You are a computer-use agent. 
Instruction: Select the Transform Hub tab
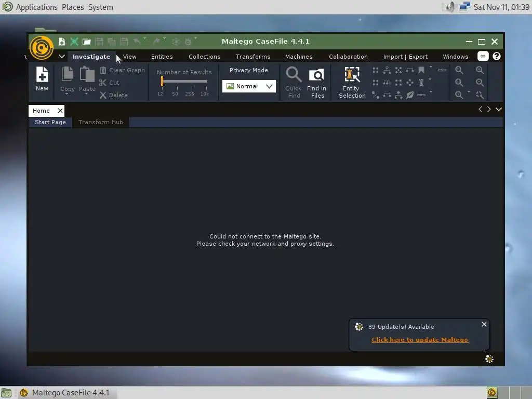click(x=100, y=122)
